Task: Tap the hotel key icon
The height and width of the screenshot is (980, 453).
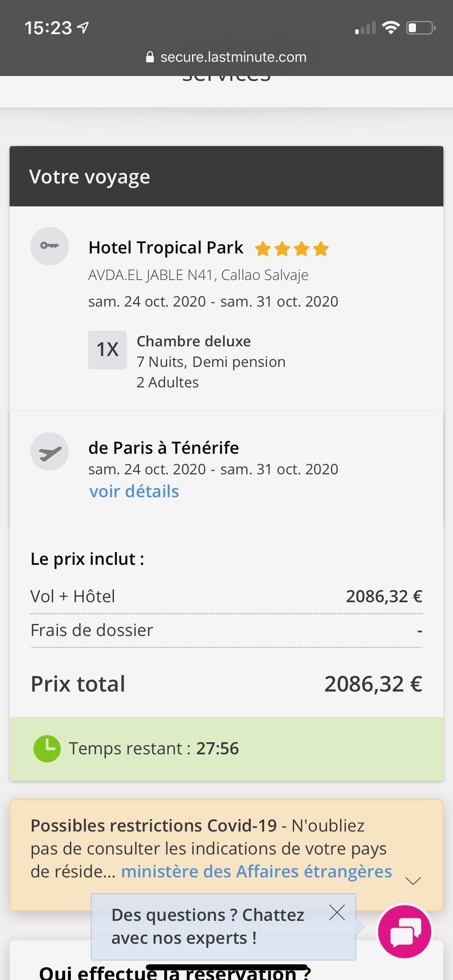Action: click(50, 246)
